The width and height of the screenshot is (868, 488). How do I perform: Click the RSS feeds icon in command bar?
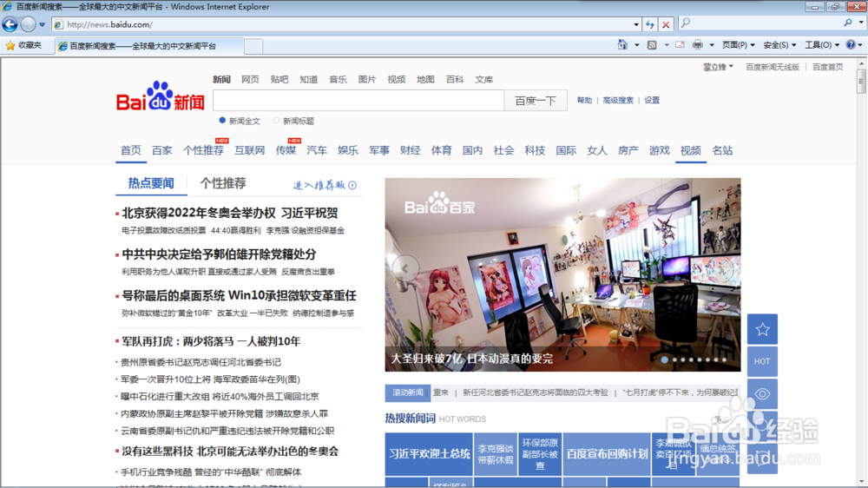coord(652,45)
